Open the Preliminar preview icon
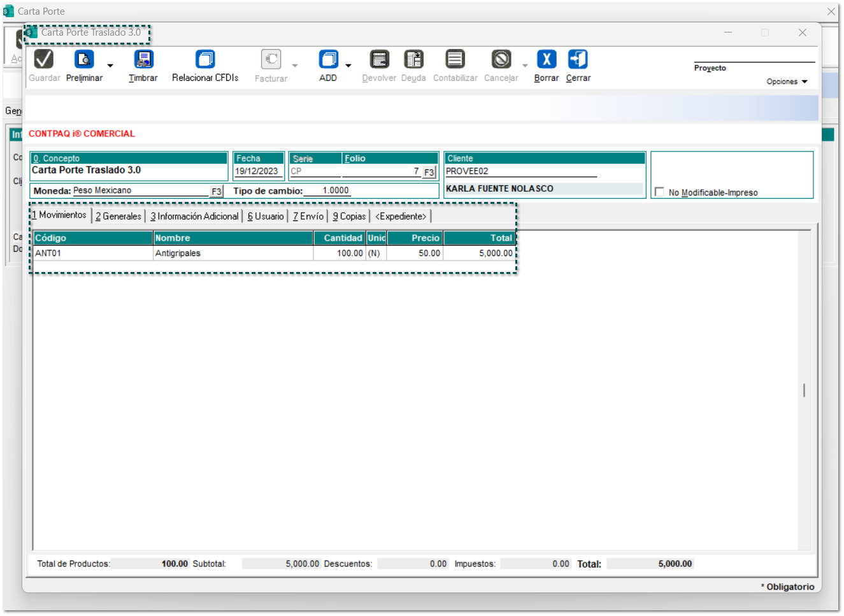This screenshot has height=616, width=844. tap(84, 60)
